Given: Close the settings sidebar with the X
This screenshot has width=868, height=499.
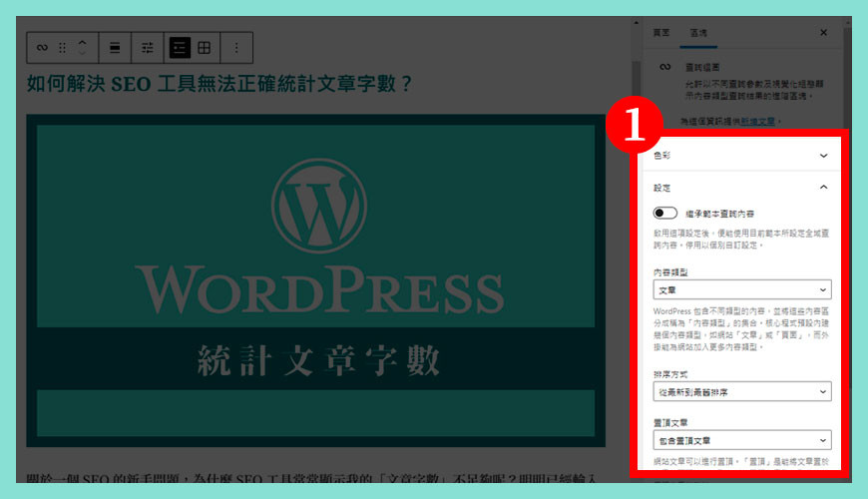Looking at the screenshot, I should (824, 33).
